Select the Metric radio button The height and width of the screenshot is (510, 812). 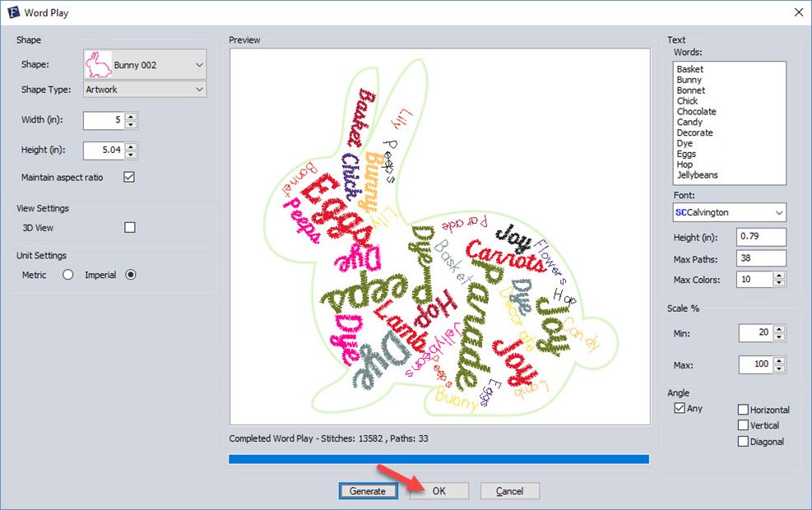point(68,275)
